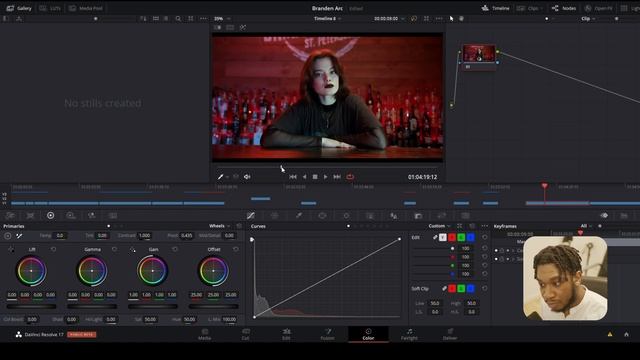This screenshot has height=360, width=640.
Task: Mute the viewer audio speaker icon
Action: tap(247, 177)
